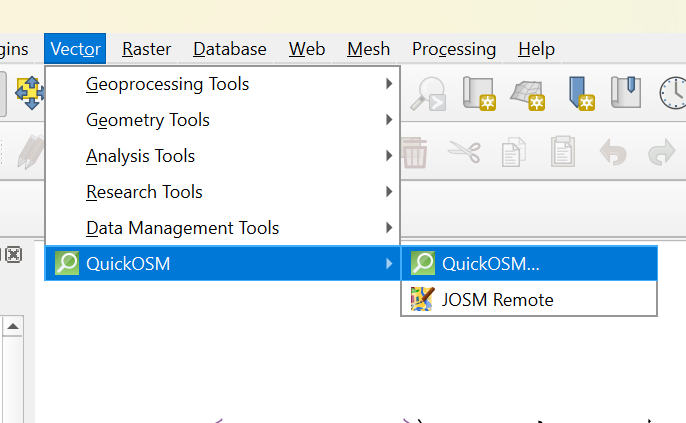Image resolution: width=686 pixels, height=423 pixels.
Task: Click the New Spatial Bookmark icon
Action: 581,93
